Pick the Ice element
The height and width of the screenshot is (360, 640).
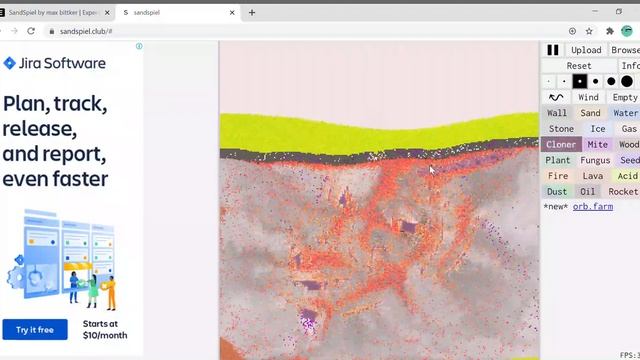[x=598, y=129]
